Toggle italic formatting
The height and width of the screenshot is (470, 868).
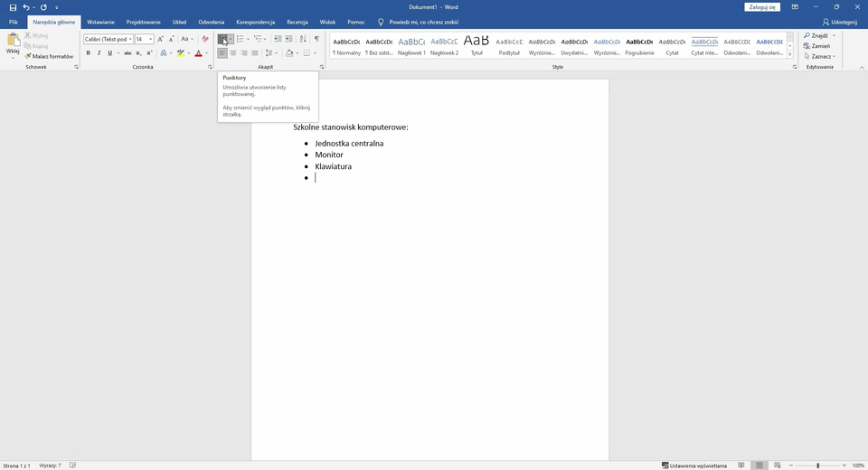99,53
